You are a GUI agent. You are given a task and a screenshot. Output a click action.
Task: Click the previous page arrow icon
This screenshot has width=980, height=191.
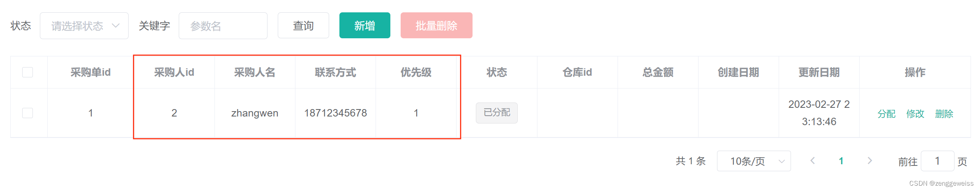[812, 161]
